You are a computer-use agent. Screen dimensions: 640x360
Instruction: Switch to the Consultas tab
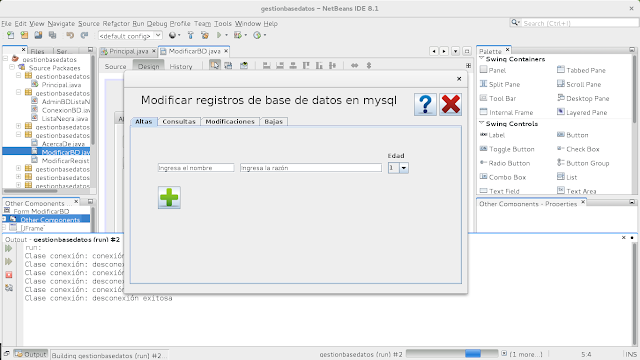pyautogui.click(x=179, y=122)
